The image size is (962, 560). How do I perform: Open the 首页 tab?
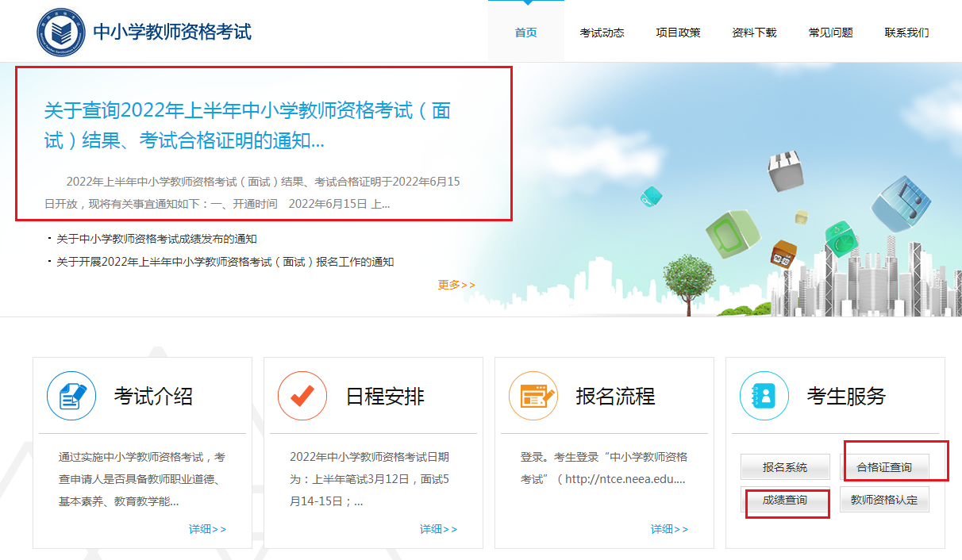(x=525, y=33)
